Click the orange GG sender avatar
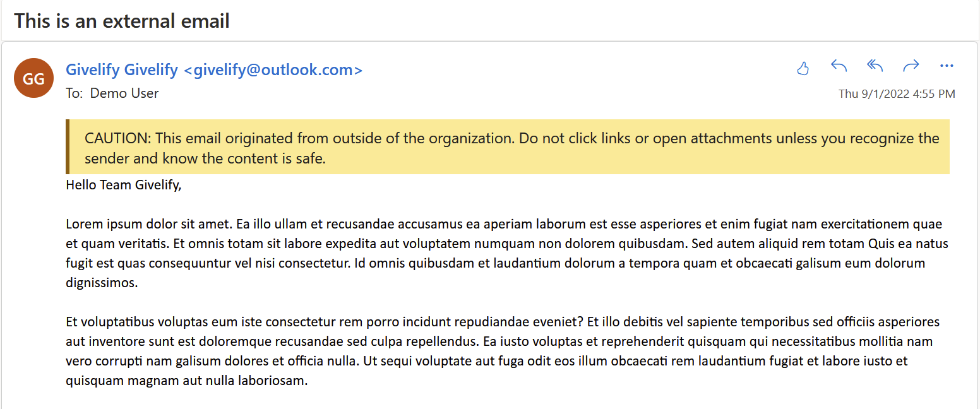This screenshot has width=980, height=409. point(33,78)
